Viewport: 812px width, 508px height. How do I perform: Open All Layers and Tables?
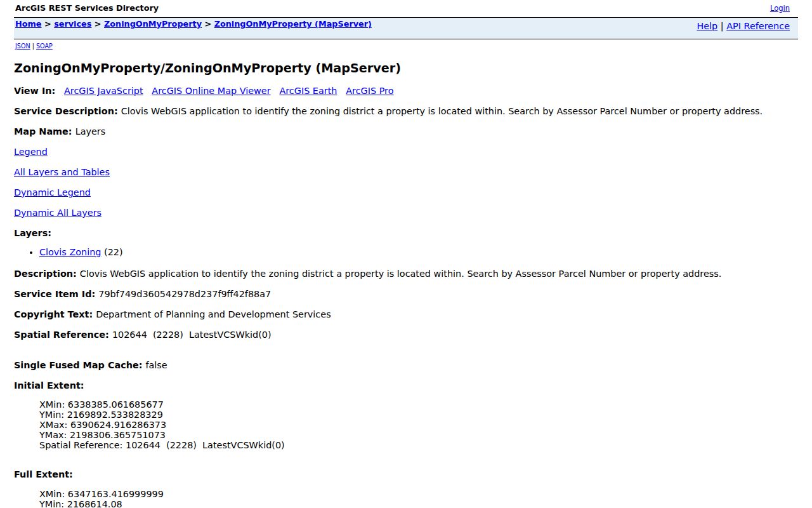(62, 172)
